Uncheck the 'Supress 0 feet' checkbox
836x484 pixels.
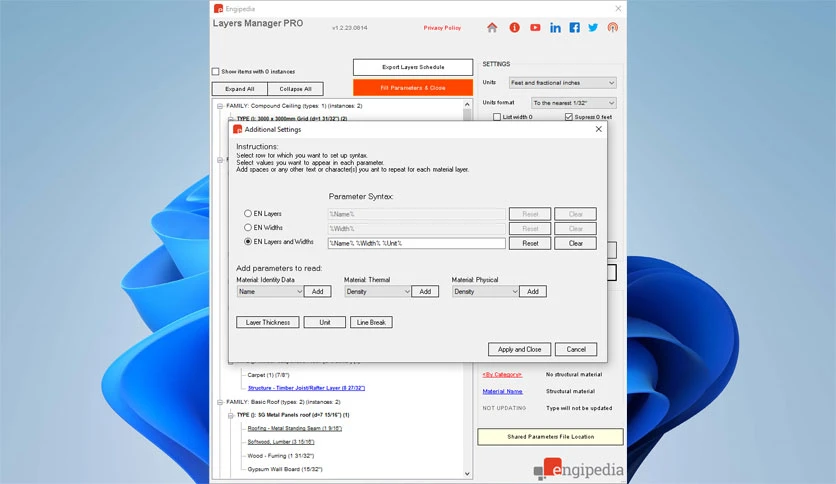click(568, 117)
